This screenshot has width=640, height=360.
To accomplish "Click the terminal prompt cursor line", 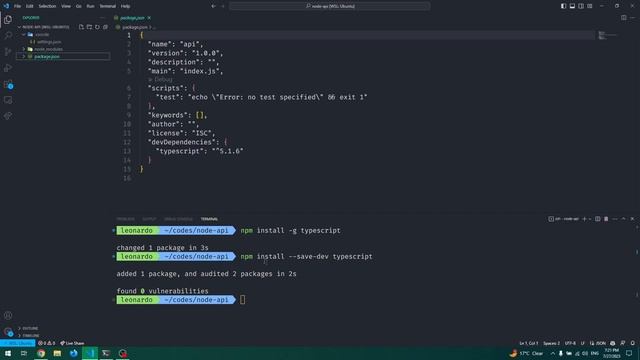I will pyautogui.click(x=242, y=300).
